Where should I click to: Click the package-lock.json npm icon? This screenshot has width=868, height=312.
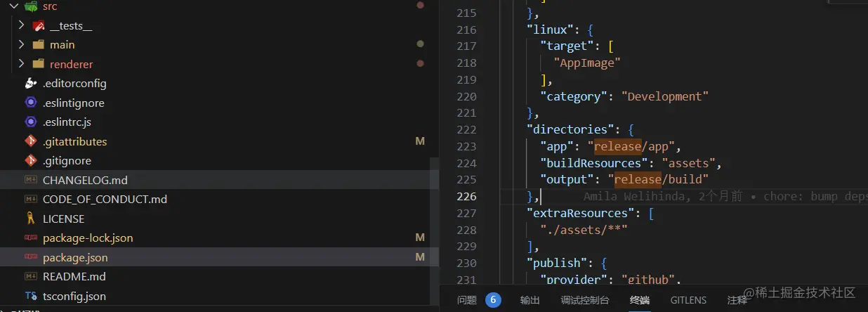point(30,238)
